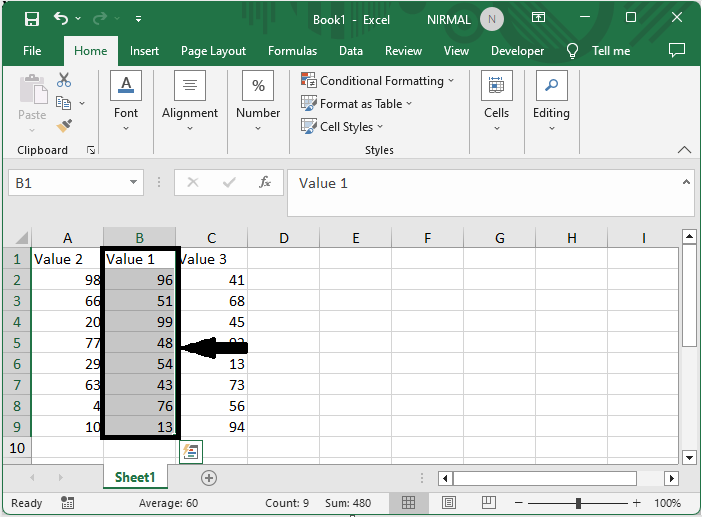Image resolution: width=702 pixels, height=517 pixels.
Task: Click cell C2 containing 41
Action: click(x=214, y=280)
